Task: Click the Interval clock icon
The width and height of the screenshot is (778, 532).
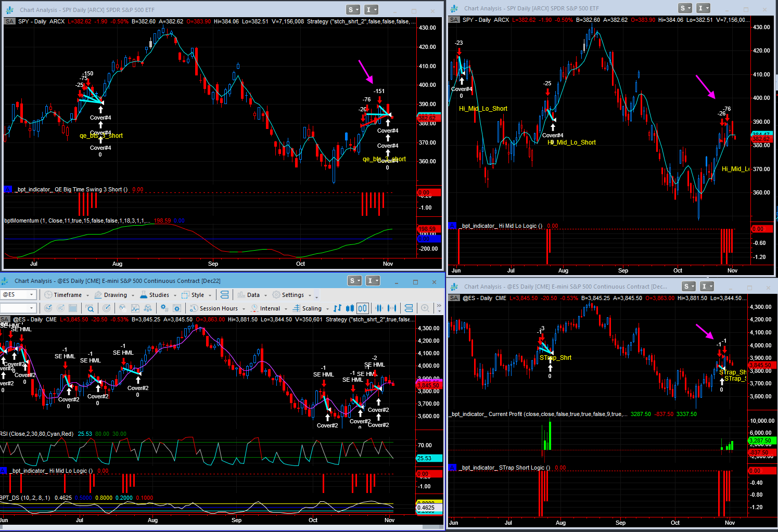Action: click(254, 308)
